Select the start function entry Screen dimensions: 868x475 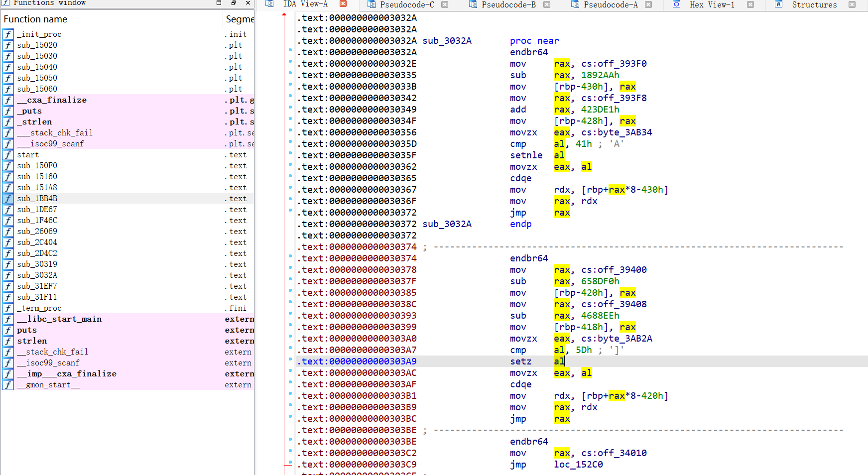(x=28, y=155)
